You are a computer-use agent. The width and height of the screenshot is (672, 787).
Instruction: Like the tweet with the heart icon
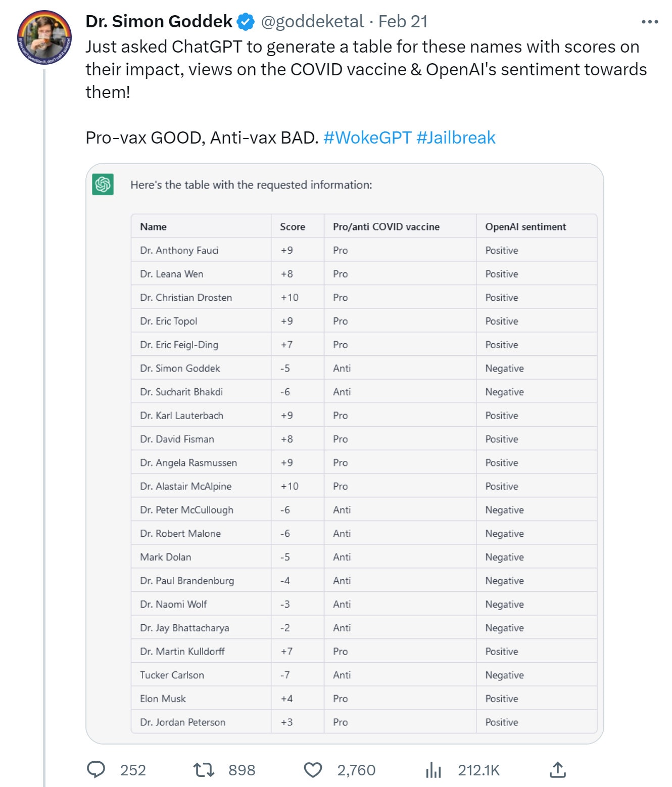[313, 770]
